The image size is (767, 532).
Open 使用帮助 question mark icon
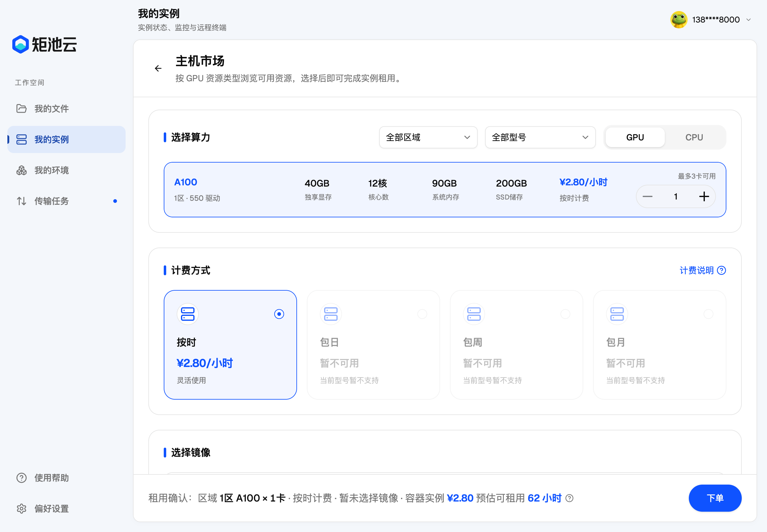(x=21, y=478)
